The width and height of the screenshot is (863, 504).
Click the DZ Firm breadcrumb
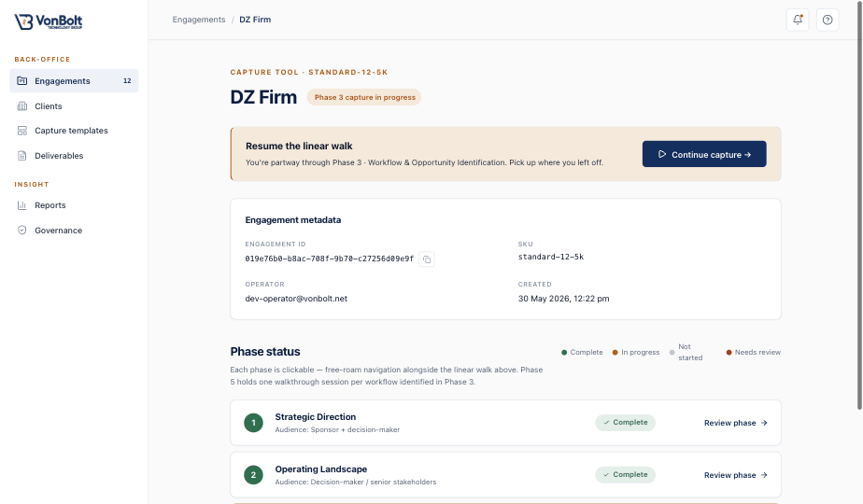[255, 20]
